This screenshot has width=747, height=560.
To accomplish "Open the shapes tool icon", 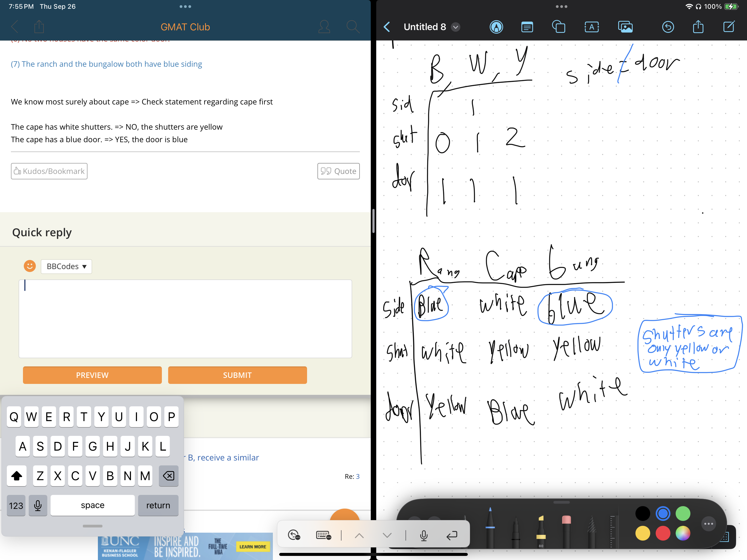I will 559,27.
